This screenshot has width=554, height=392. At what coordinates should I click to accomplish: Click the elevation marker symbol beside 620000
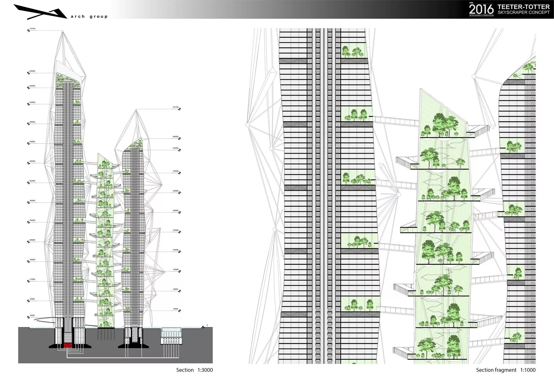[28, 73]
